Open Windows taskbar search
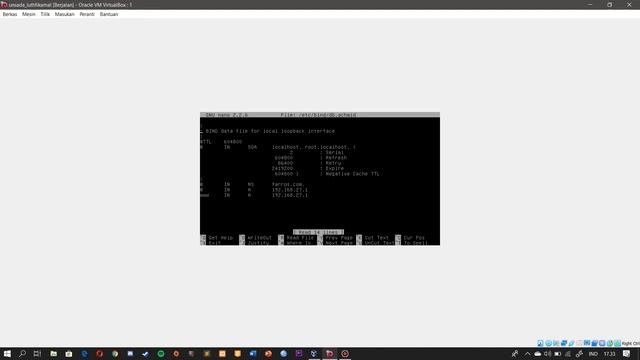Screen dimensions: 640x360 pos(22,353)
